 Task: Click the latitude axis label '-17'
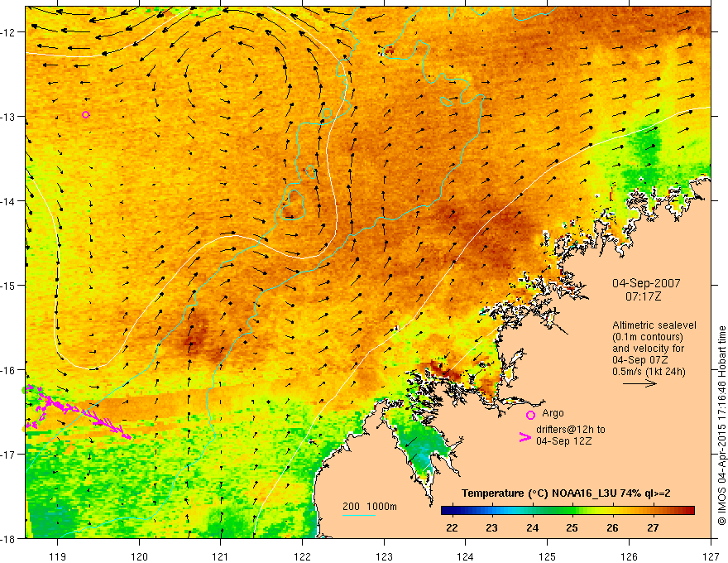pos(8,454)
